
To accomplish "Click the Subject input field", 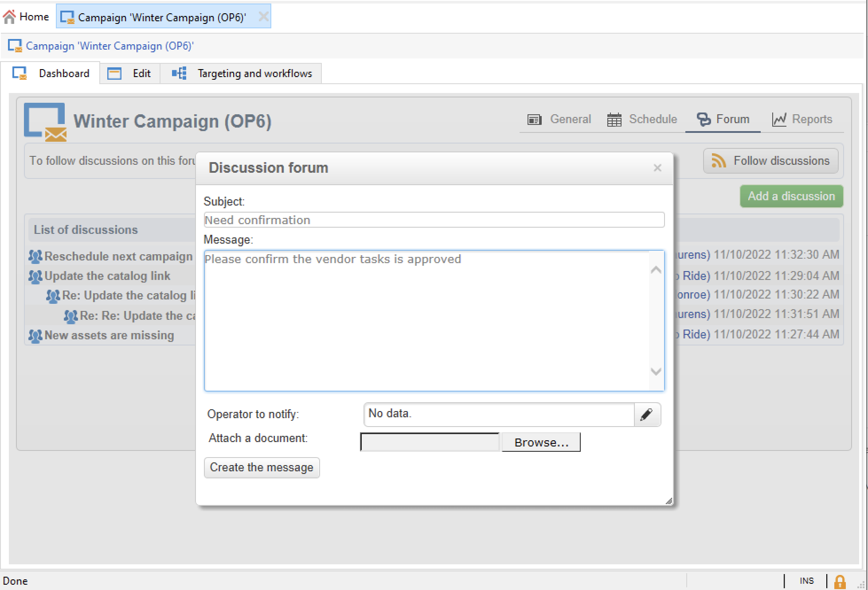I will coord(434,220).
